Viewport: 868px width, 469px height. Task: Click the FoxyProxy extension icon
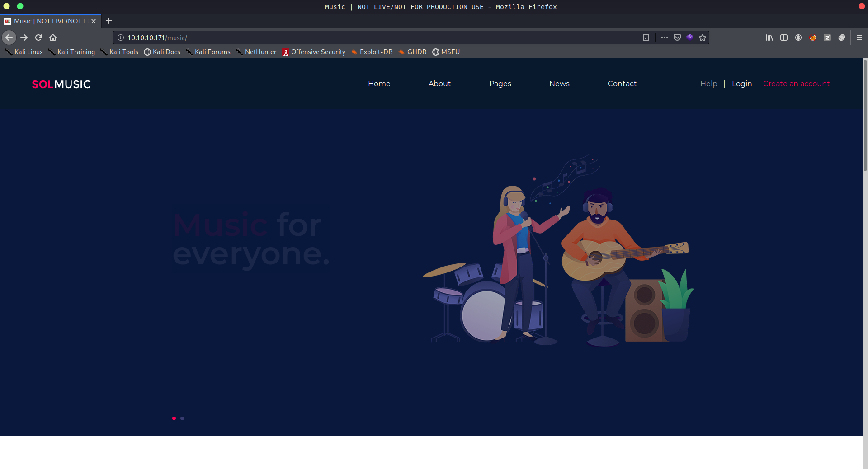813,37
